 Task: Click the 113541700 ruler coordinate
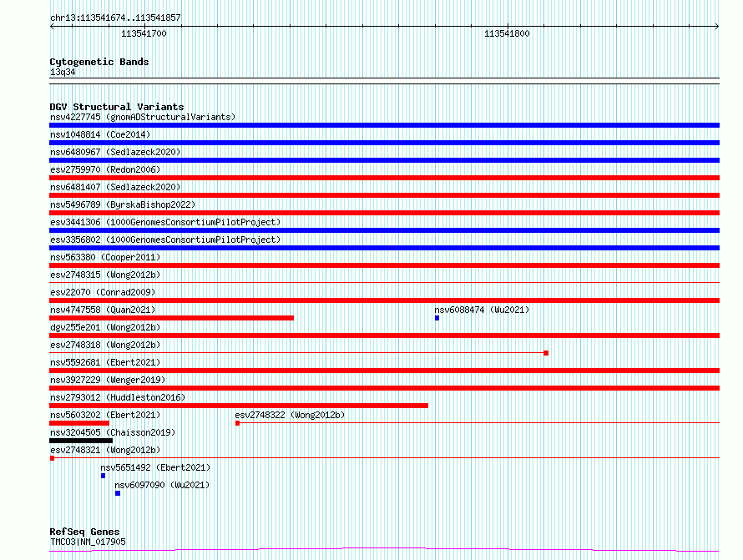144,33
